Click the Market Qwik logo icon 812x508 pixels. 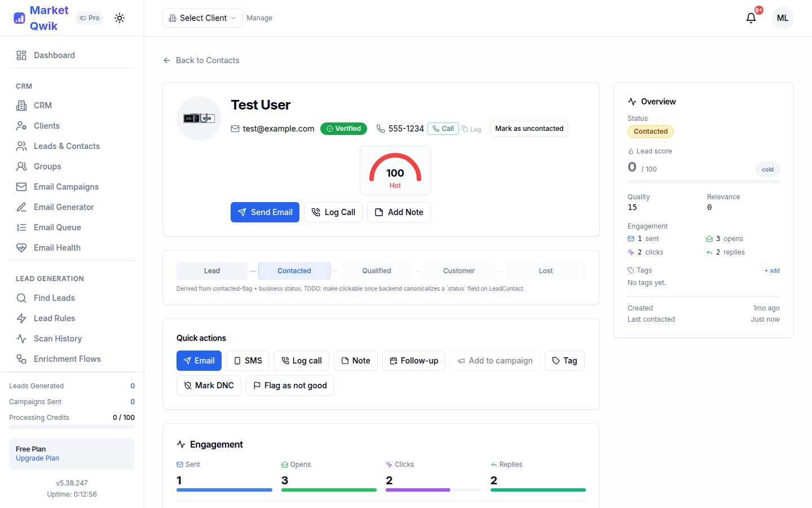[19, 18]
